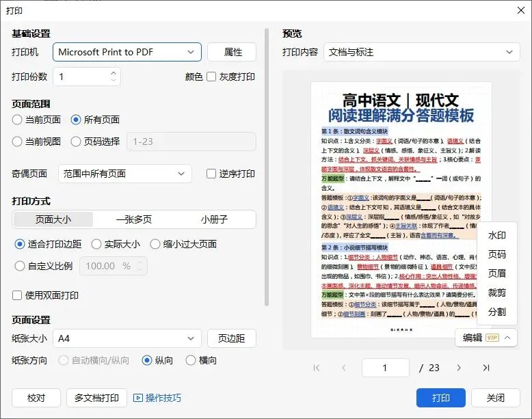Click the document preview thumbnail
This screenshot has width=532, height=419.
pos(401,210)
